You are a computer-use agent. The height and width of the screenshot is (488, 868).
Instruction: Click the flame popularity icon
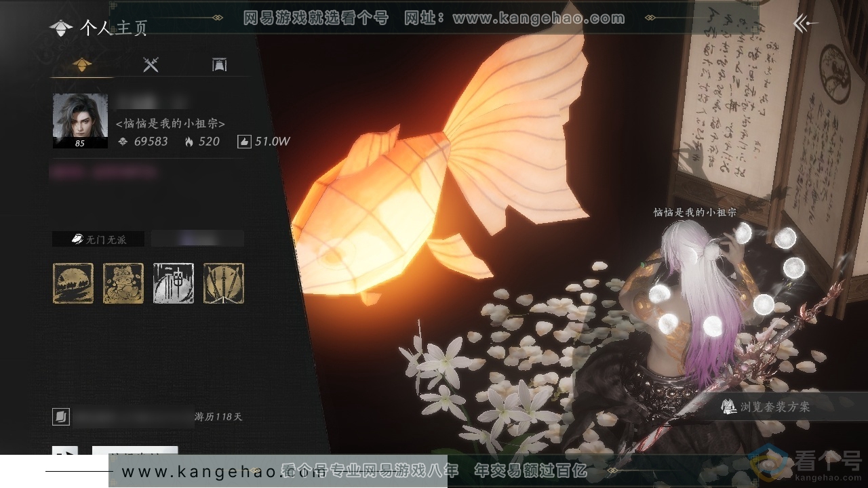[x=189, y=142]
